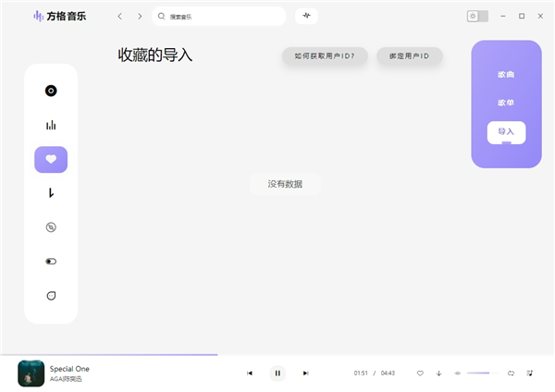This screenshot has height=392, width=555.
Task: Open the disc icon page in sidebar
Action: pos(51,91)
